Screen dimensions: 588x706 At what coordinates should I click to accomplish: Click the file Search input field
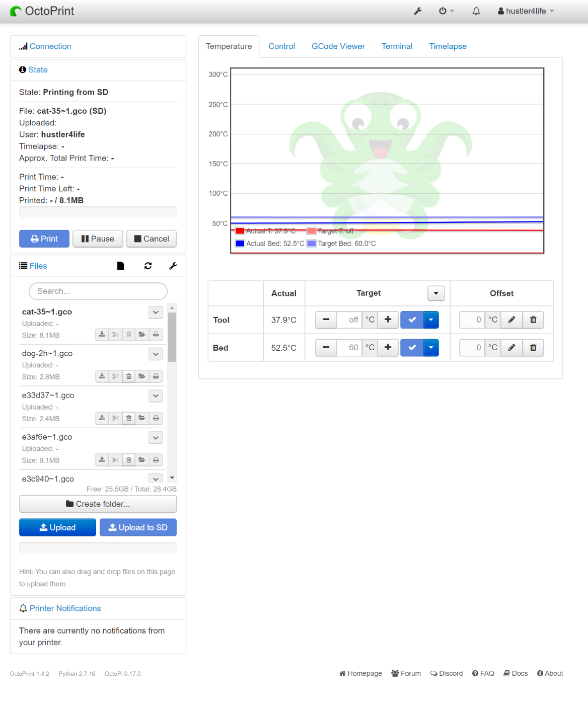click(98, 291)
